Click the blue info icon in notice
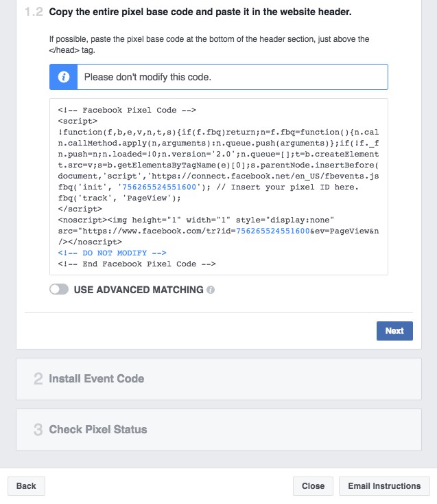 pyautogui.click(x=64, y=77)
